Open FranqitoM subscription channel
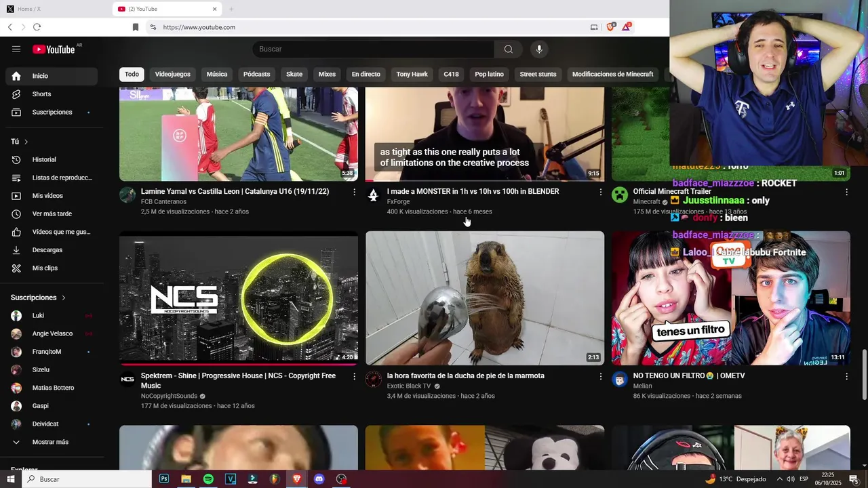 (52, 352)
